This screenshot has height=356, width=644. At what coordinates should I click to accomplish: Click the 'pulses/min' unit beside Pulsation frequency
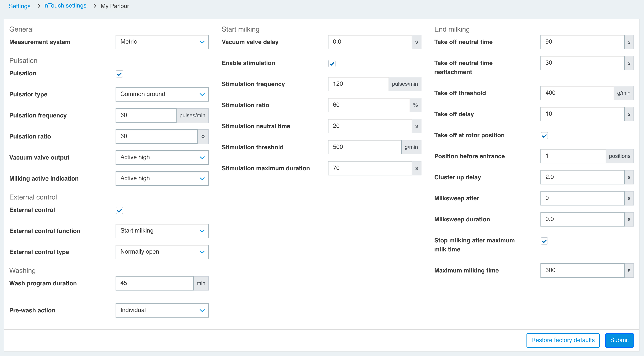[192, 116]
